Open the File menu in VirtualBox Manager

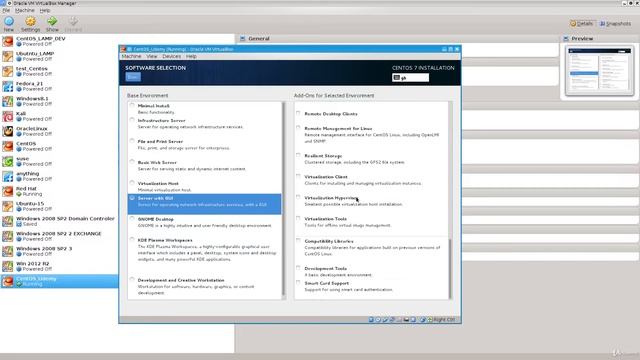pyautogui.click(x=6, y=10)
